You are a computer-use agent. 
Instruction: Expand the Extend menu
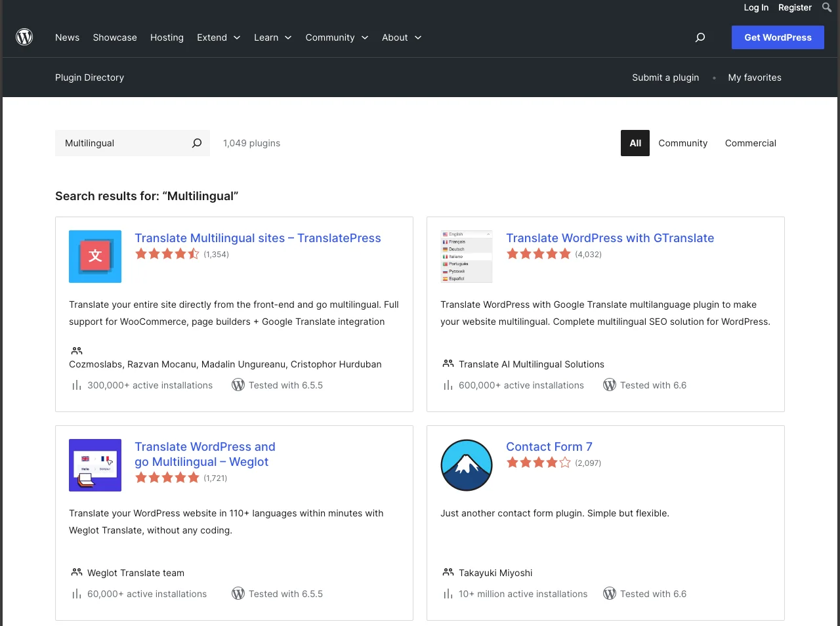pyautogui.click(x=219, y=37)
